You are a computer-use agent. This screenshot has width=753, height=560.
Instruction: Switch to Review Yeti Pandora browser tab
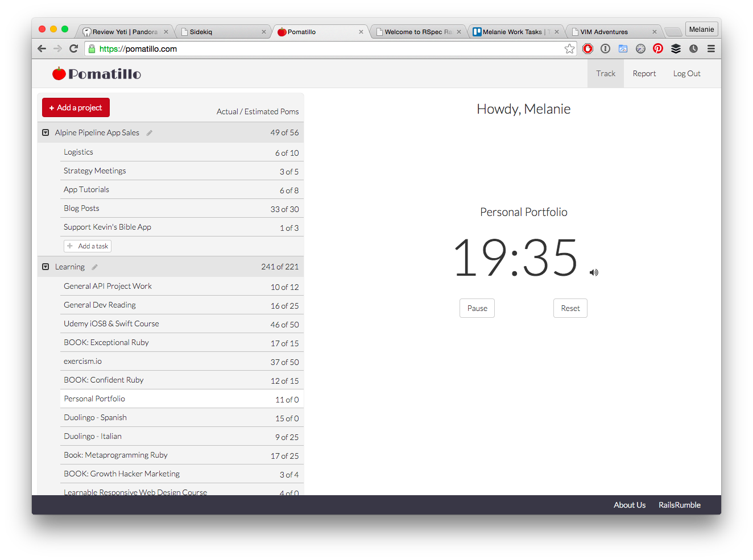[125, 32]
